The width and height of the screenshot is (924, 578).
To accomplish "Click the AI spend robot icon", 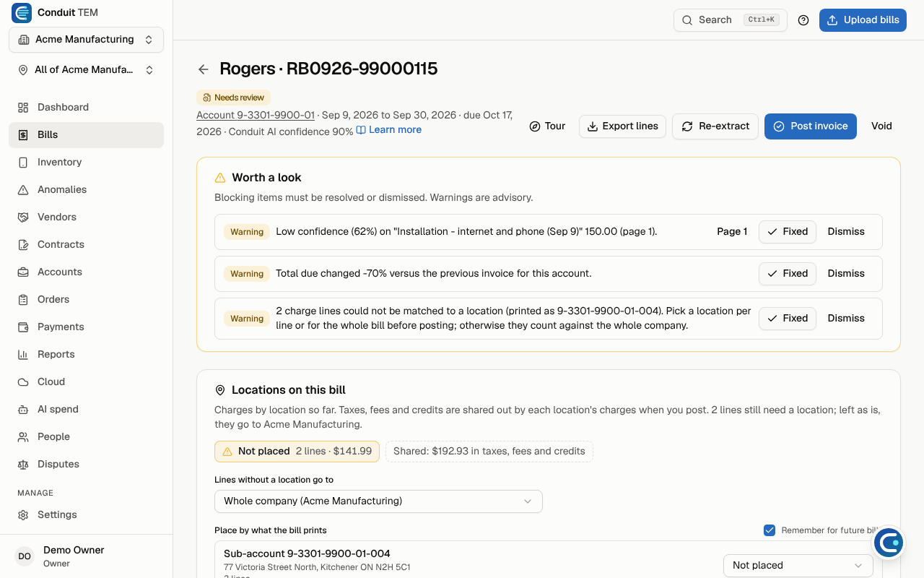I will (x=23, y=409).
